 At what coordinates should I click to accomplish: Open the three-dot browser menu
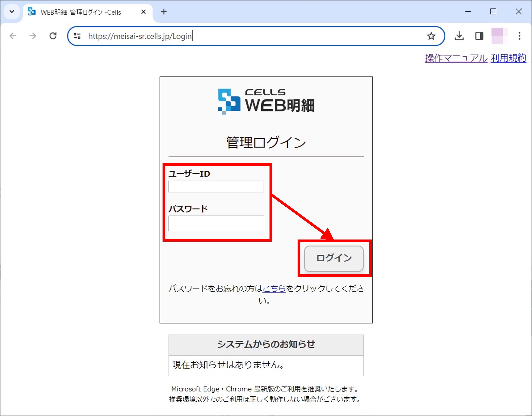click(x=519, y=36)
